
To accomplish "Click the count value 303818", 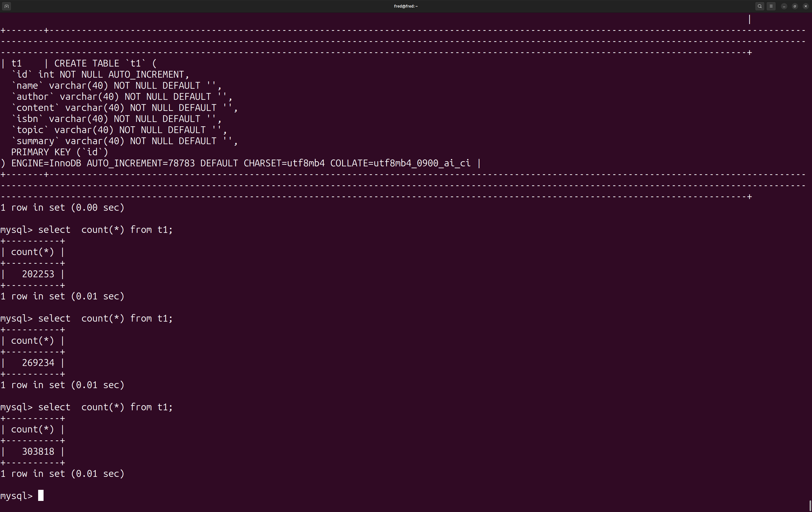I will [38, 451].
